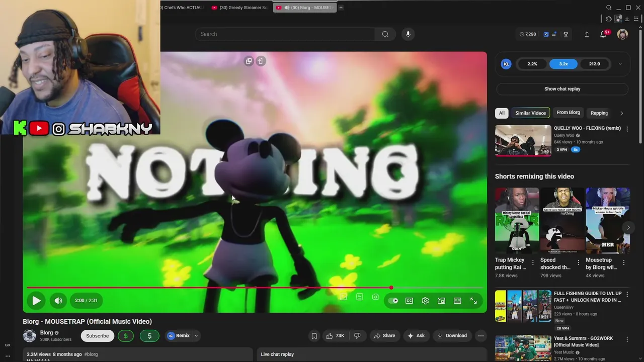Screen dimensions: 644x362
Task: Click the 7,298 clock counter
Action: (527, 34)
